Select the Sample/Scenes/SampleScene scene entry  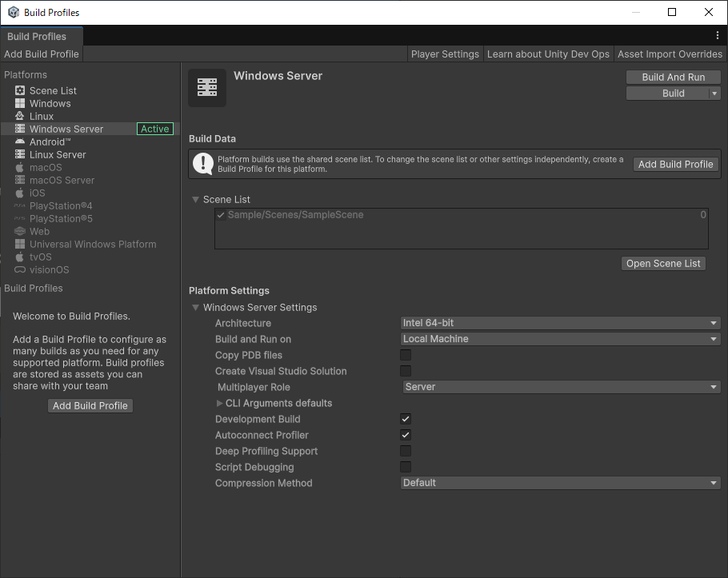pyautogui.click(x=462, y=215)
